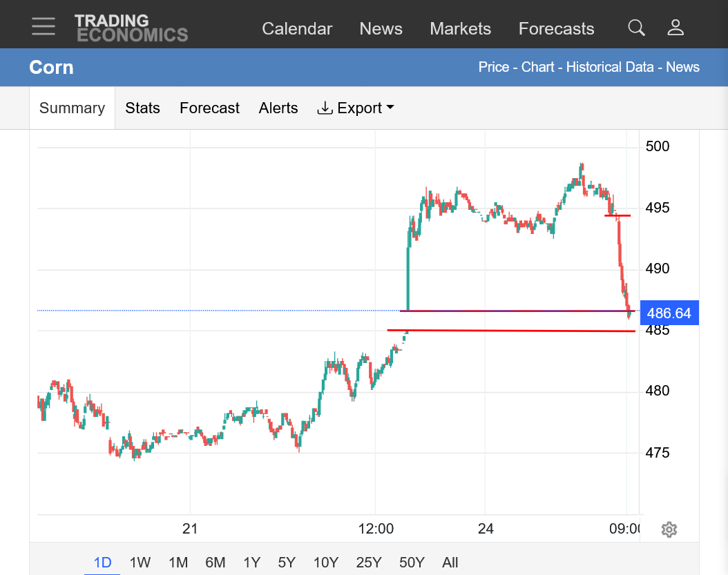
Task: Click the search magnifier icon
Action: [x=636, y=28]
